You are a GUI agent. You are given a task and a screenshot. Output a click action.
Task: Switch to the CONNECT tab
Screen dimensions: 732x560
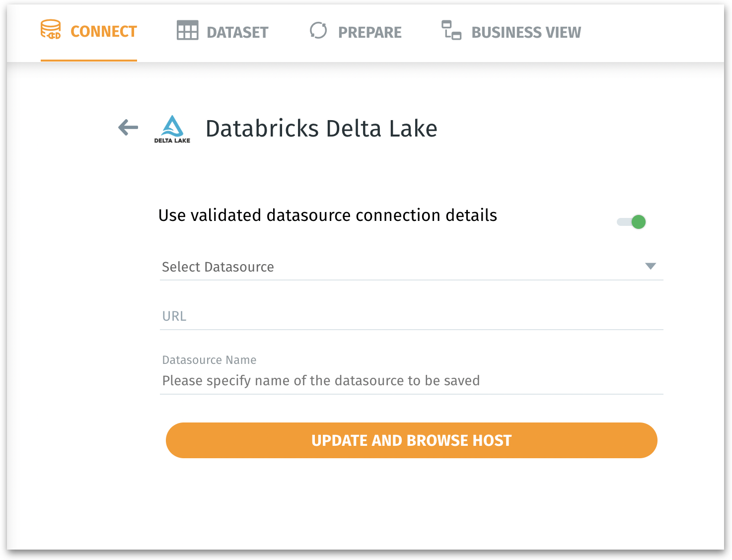tap(103, 32)
